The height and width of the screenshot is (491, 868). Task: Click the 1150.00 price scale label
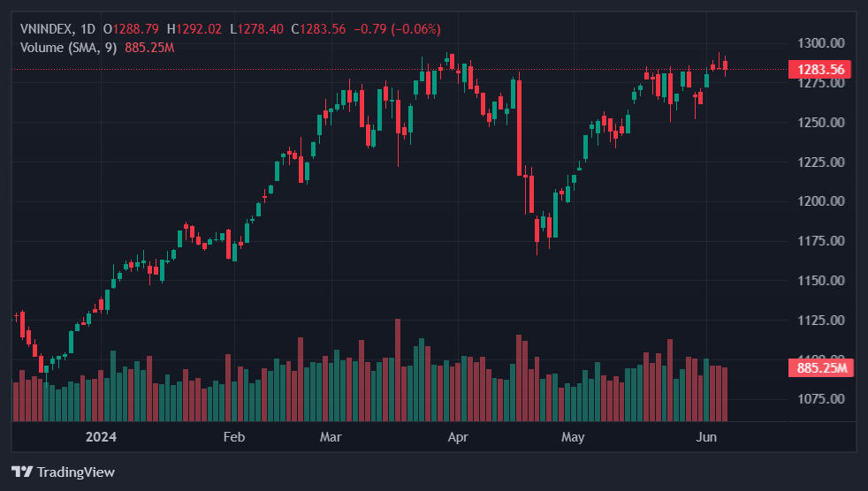(819, 281)
